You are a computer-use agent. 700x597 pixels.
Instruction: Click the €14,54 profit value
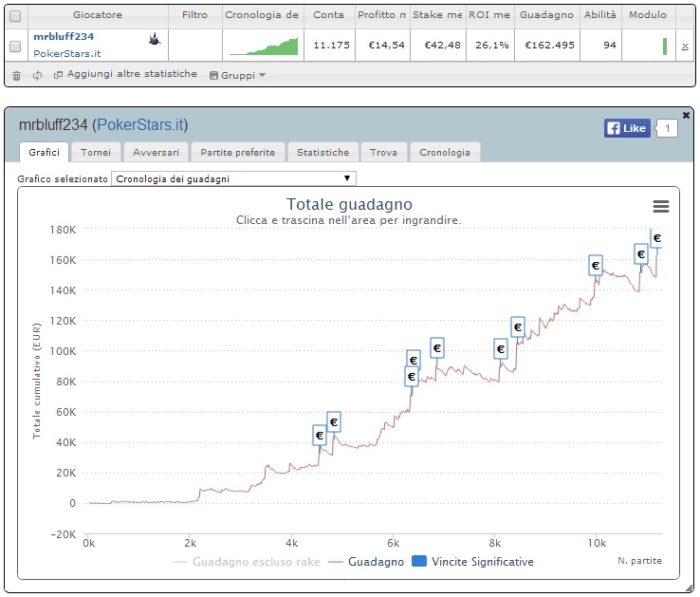pyautogui.click(x=386, y=46)
